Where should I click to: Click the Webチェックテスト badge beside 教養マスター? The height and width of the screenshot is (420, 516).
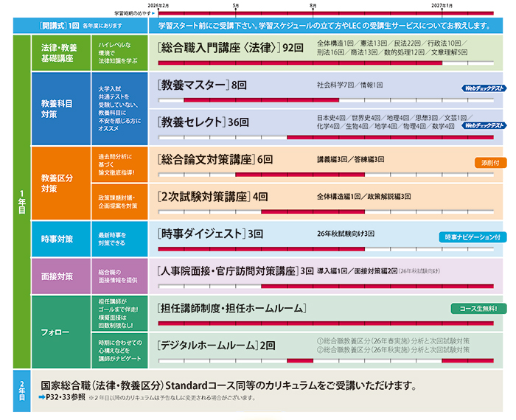tap(484, 88)
